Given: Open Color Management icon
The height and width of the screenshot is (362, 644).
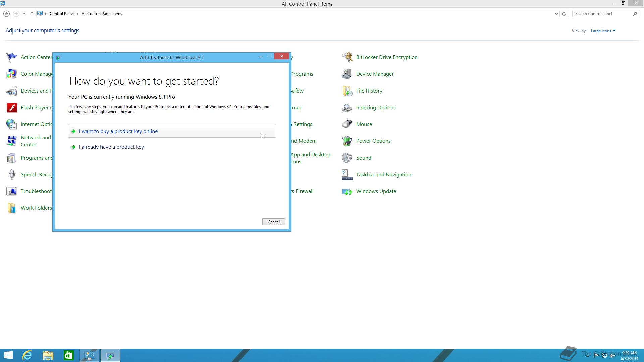Looking at the screenshot, I should [12, 74].
